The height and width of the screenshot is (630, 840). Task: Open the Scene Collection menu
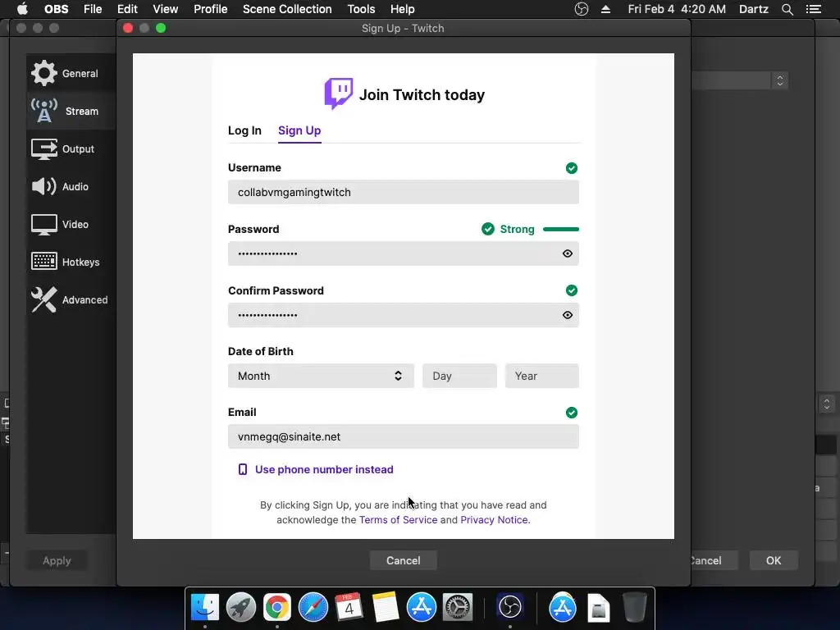pyautogui.click(x=287, y=9)
